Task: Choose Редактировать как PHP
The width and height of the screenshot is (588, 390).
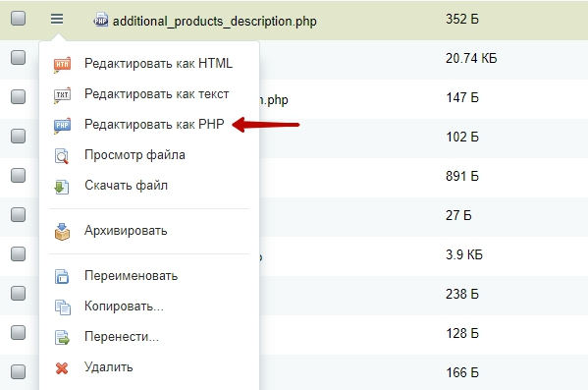Action: click(x=154, y=124)
